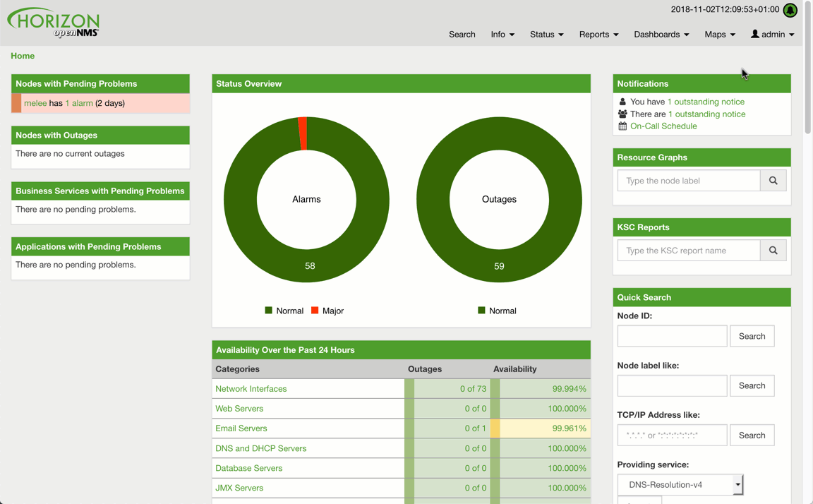Screen dimensions: 813x504
Task: Toggle the Normal legend item under Alarms
Action: coord(284,311)
